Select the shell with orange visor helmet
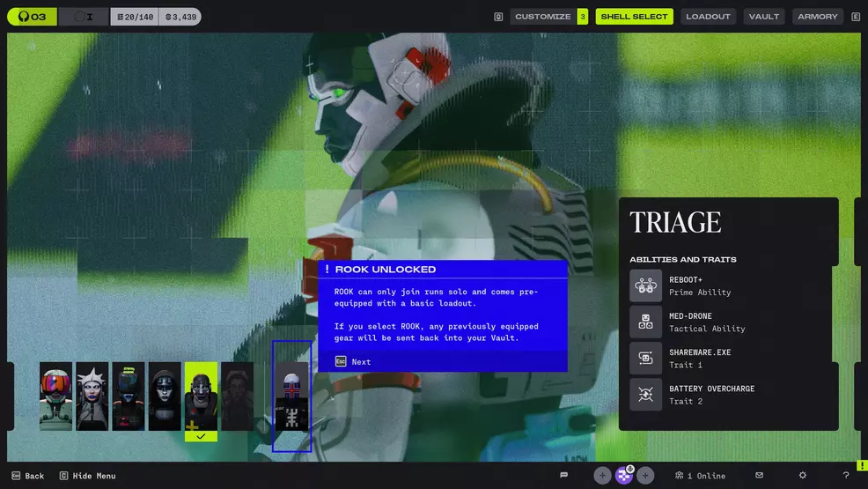This screenshot has width=868, height=489. coord(56,396)
